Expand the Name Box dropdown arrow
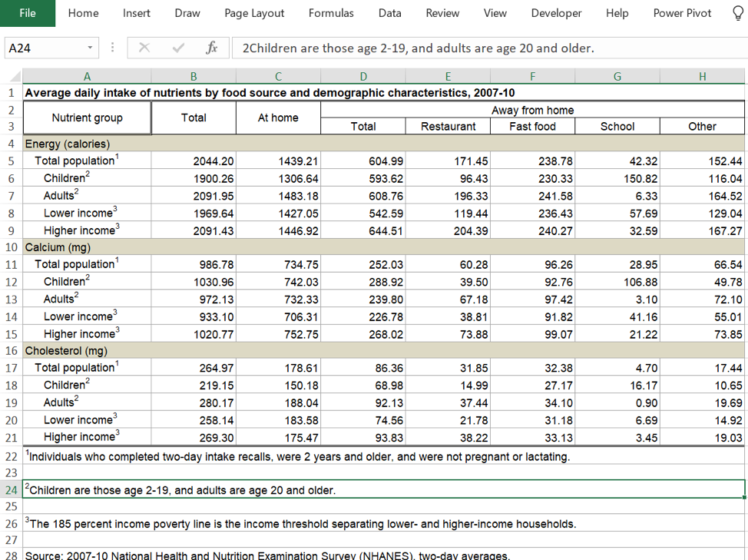This screenshot has width=748, height=560. pos(91,48)
